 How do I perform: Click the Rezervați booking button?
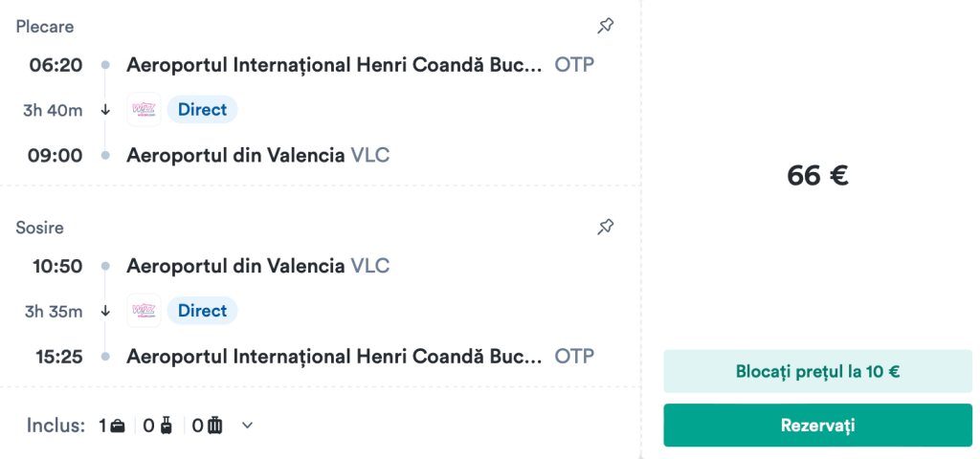817,425
